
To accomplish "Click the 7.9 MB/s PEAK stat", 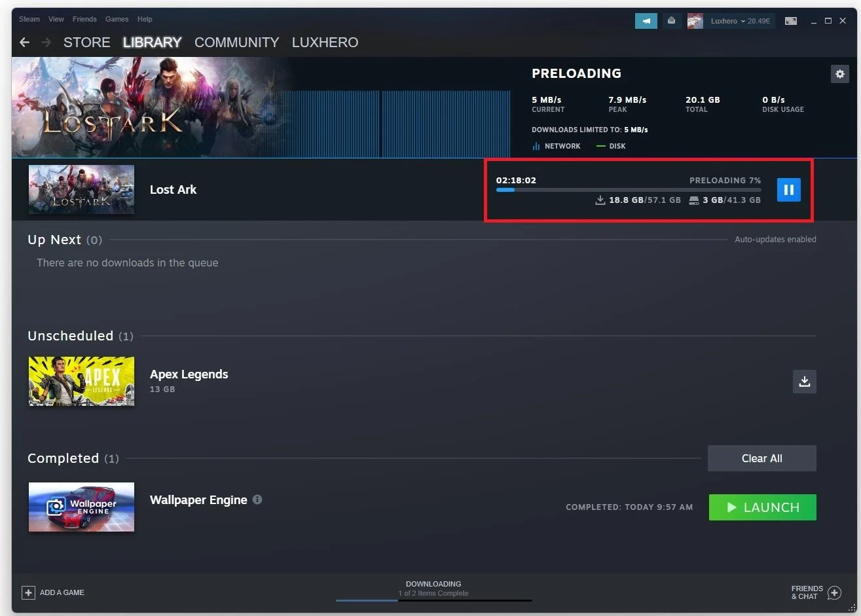I will (x=627, y=104).
